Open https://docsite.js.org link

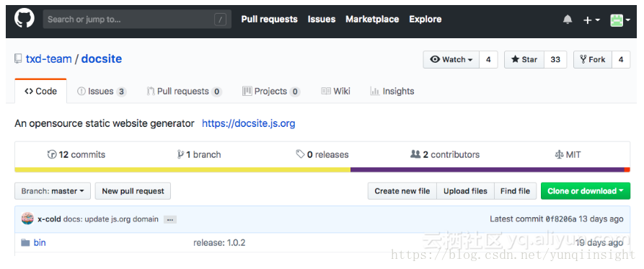coord(249,123)
